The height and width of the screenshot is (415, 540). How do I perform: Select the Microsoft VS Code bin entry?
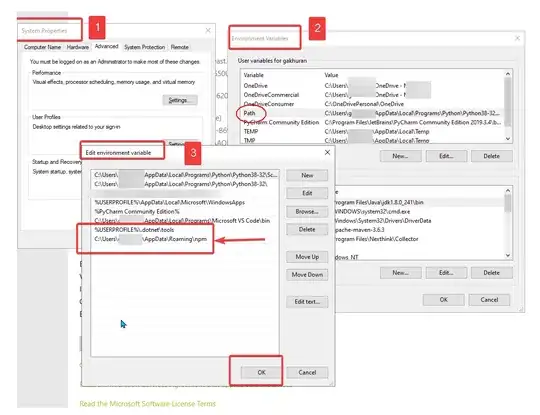tap(185, 221)
